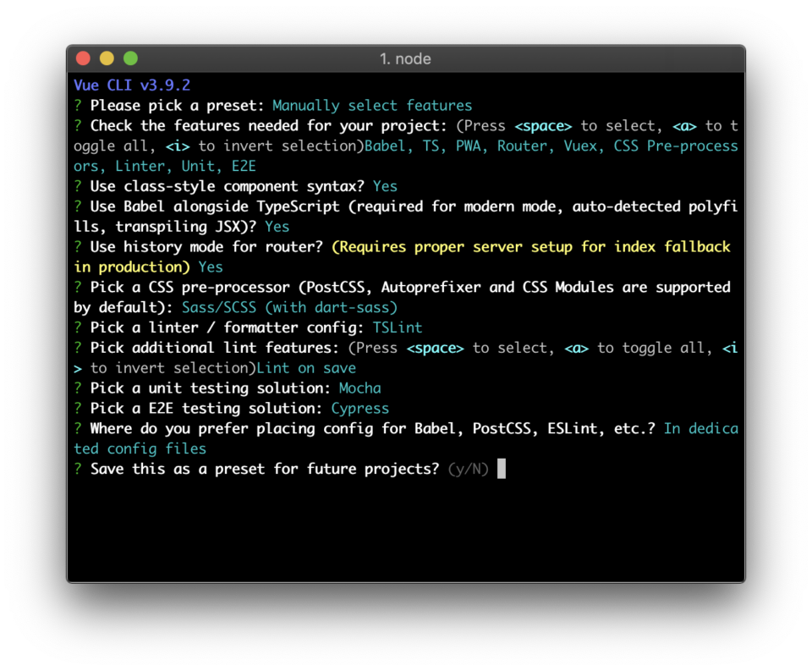Click the '1. node' window title
812x671 pixels.
pos(406,59)
